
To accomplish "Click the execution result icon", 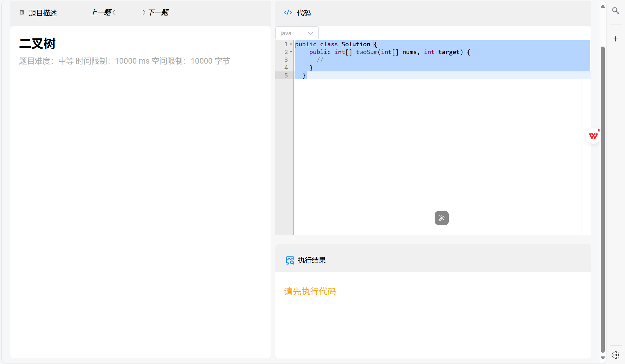I will point(290,260).
